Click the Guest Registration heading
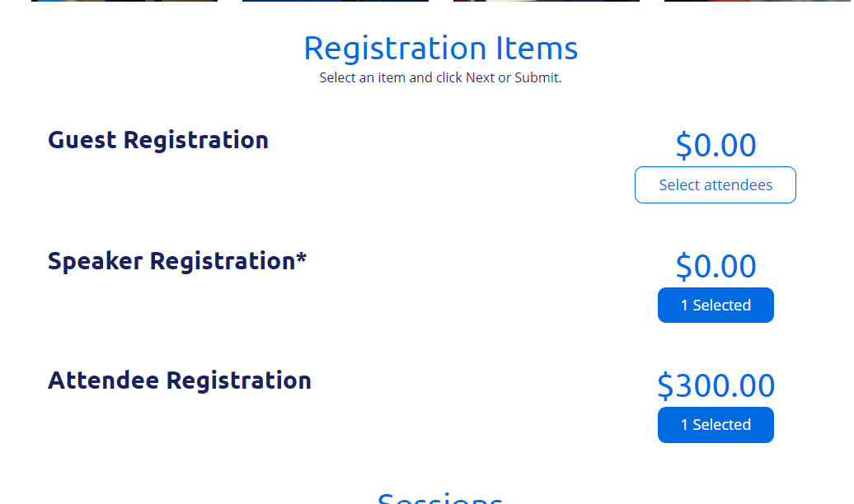The height and width of the screenshot is (504, 854). [x=158, y=140]
